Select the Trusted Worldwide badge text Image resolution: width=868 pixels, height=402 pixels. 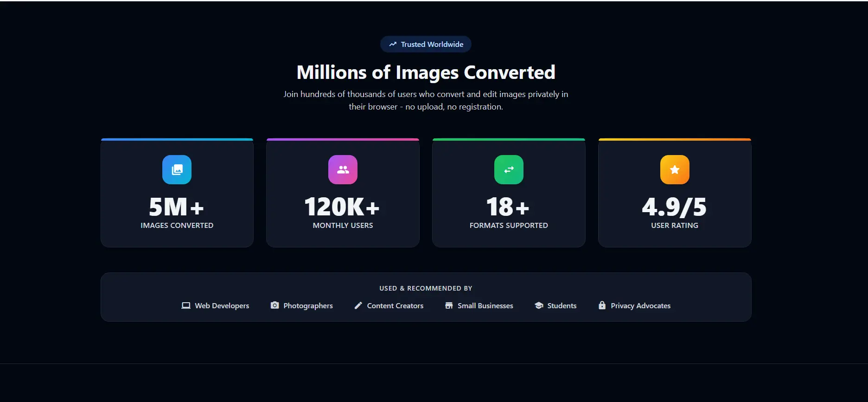(x=432, y=44)
